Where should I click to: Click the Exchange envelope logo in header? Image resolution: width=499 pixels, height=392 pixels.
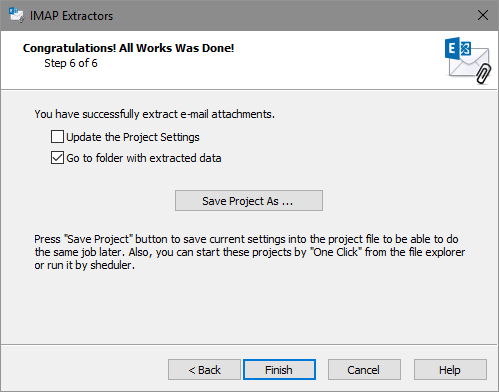tap(468, 60)
